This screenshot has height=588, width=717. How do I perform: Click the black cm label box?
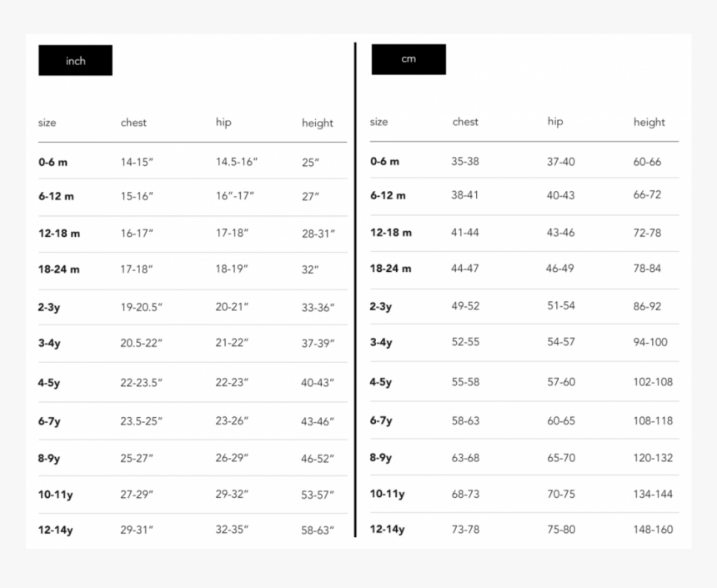tap(409, 59)
